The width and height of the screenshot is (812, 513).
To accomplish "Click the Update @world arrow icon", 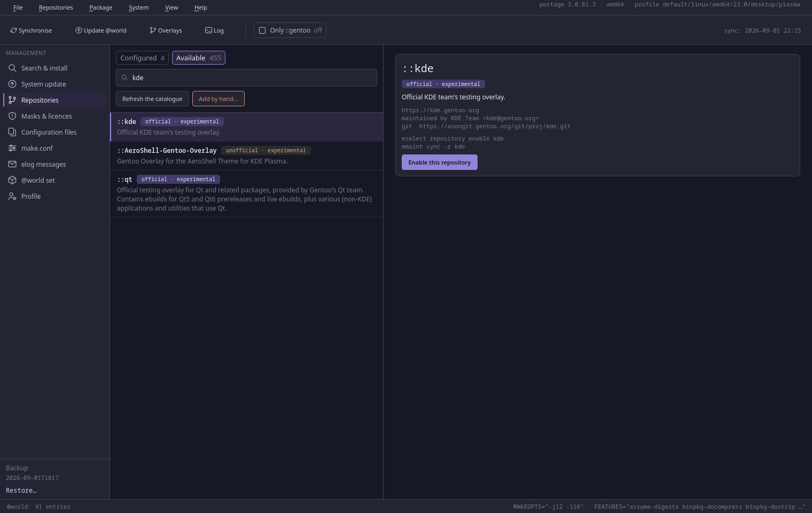I will [79, 30].
